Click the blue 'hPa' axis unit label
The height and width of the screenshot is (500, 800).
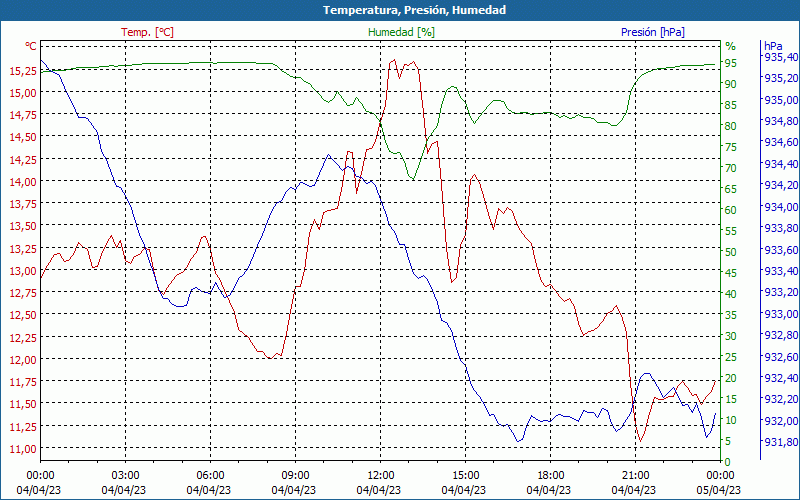coord(773,46)
